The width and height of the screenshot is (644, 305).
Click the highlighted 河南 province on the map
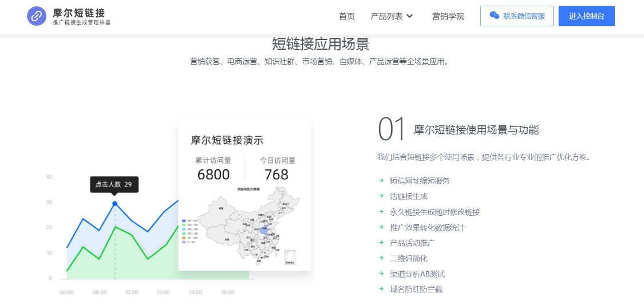click(263, 230)
